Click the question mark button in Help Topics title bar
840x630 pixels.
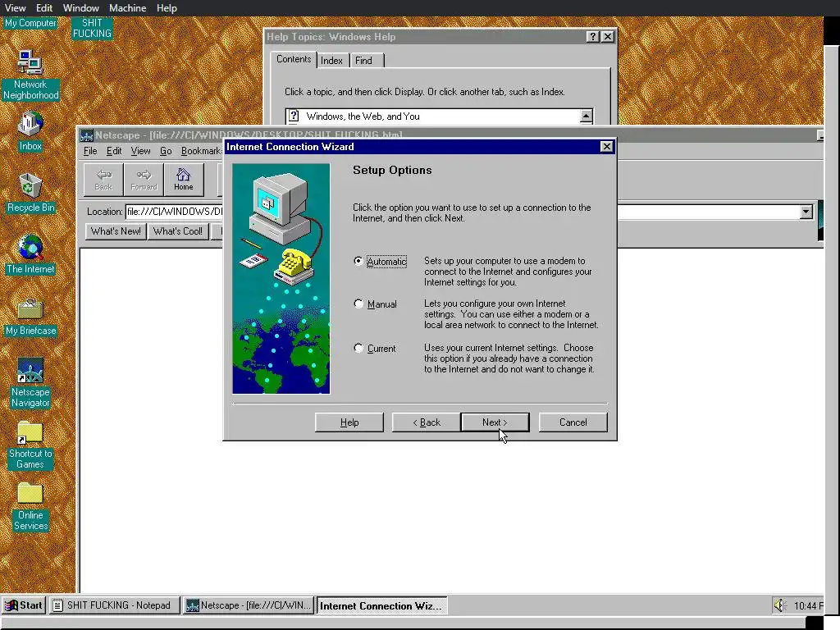pos(592,36)
